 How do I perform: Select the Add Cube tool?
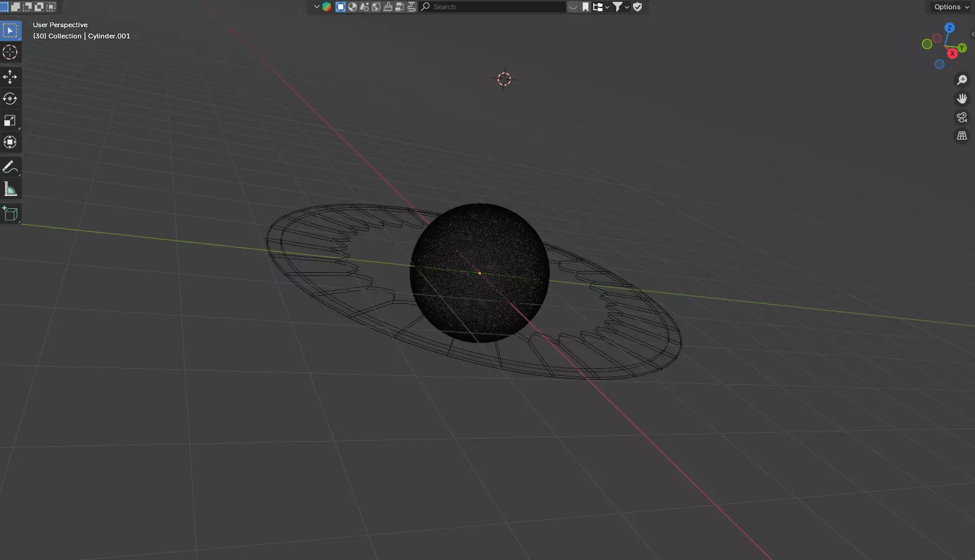(10, 214)
